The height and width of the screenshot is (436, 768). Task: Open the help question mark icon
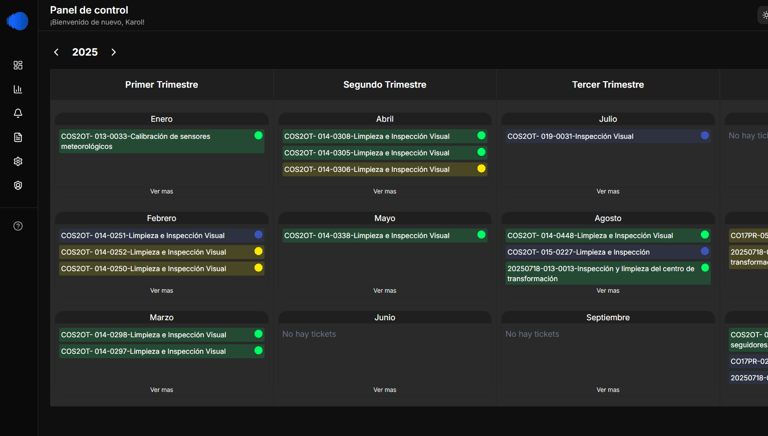(x=18, y=226)
